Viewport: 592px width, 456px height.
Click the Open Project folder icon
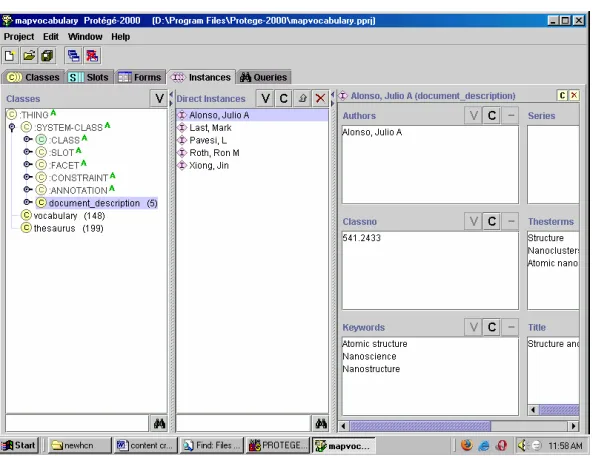point(29,56)
